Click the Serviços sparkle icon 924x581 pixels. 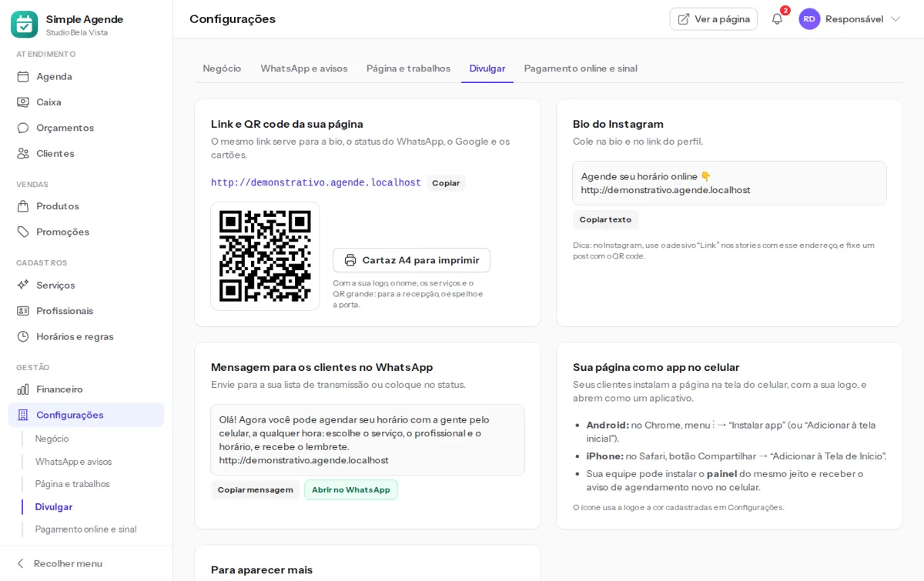coord(23,285)
